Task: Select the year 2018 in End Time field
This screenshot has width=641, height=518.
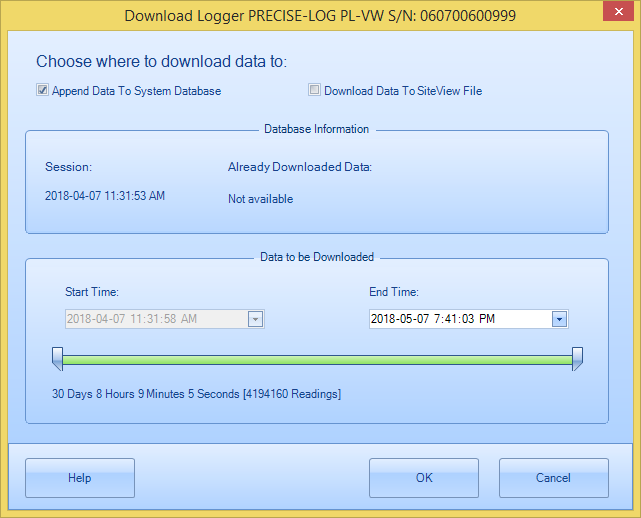Action: pos(384,319)
